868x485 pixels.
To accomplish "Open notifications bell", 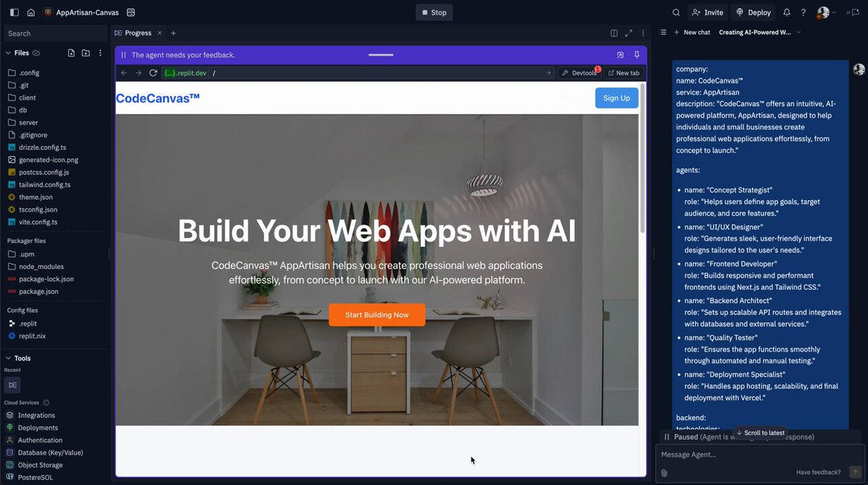I will tap(786, 12).
